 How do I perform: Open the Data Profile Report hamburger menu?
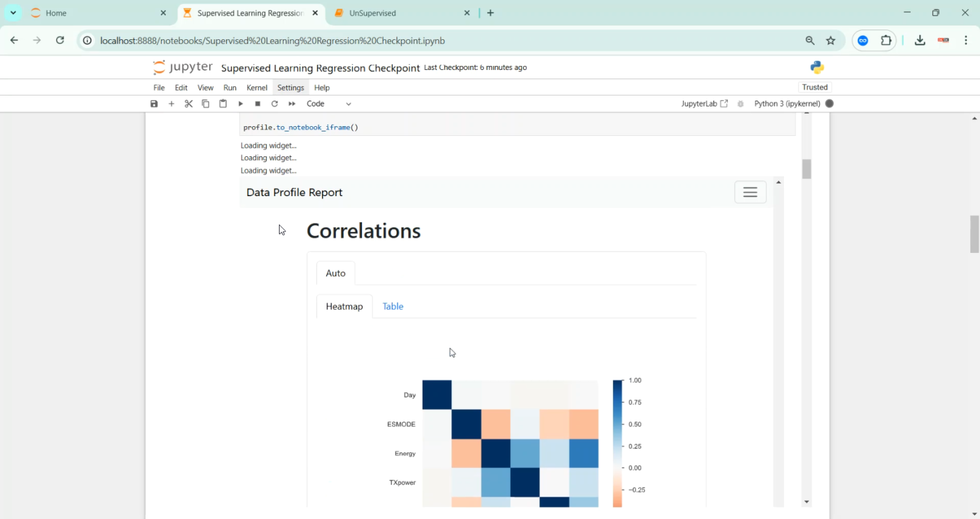pos(750,192)
